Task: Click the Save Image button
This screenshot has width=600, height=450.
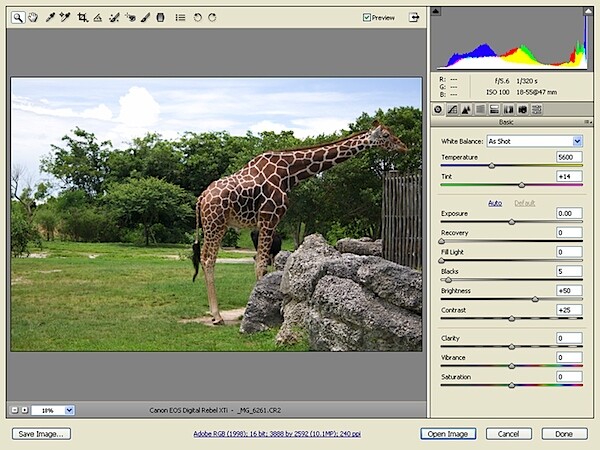Action: coord(41,434)
